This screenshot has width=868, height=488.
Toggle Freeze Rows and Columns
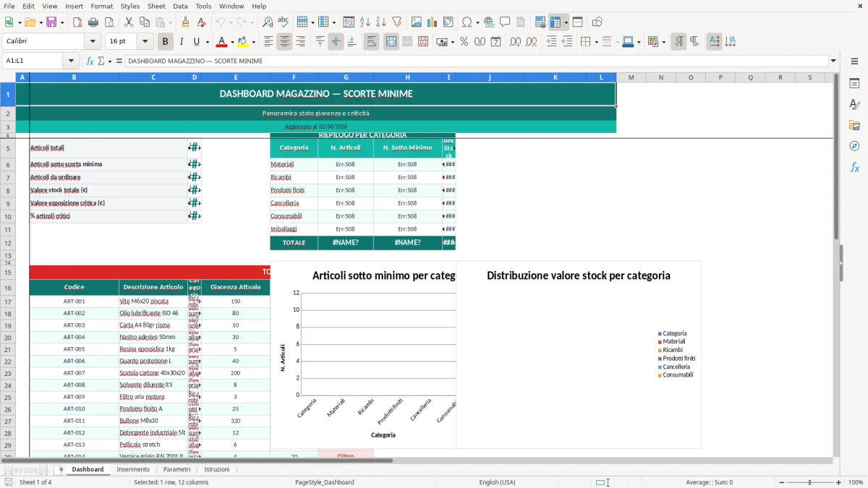pyautogui.click(x=556, y=22)
